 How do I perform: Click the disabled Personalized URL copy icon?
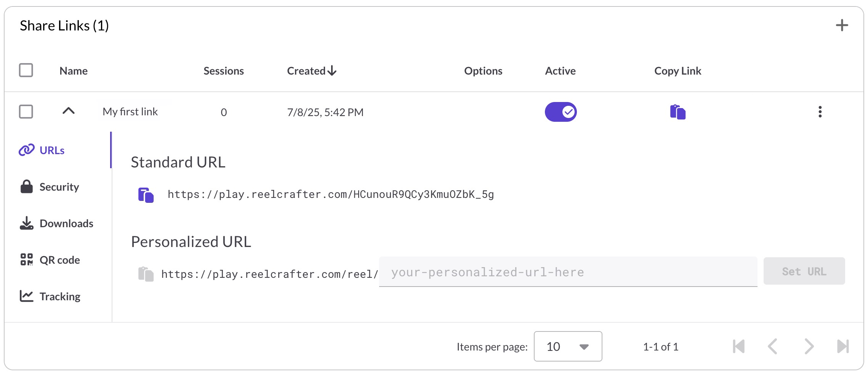click(x=146, y=274)
